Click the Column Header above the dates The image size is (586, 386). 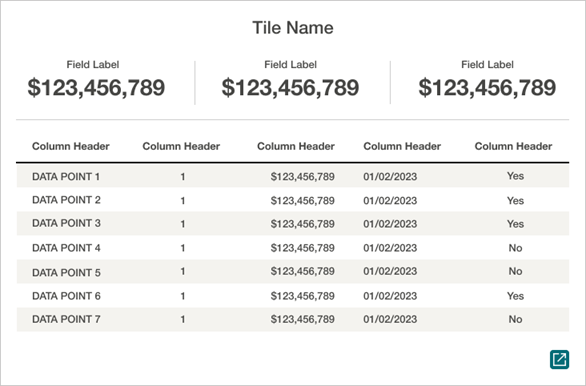click(x=402, y=146)
